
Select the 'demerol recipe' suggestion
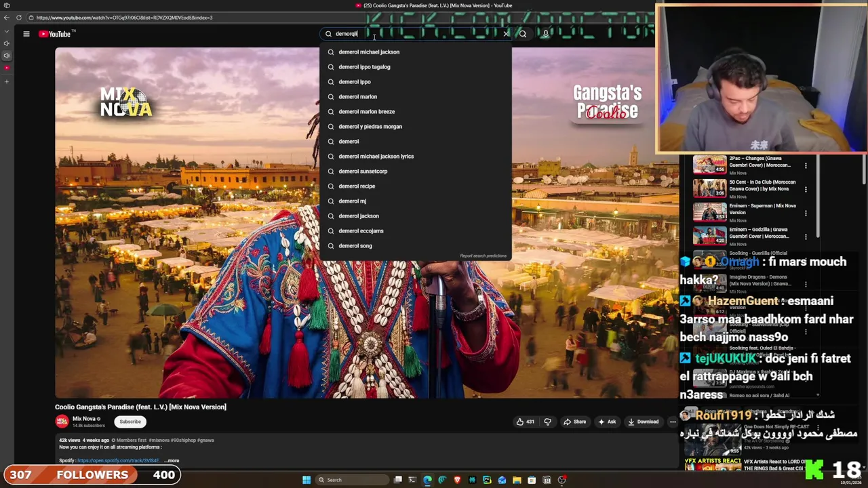(x=416, y=186)
